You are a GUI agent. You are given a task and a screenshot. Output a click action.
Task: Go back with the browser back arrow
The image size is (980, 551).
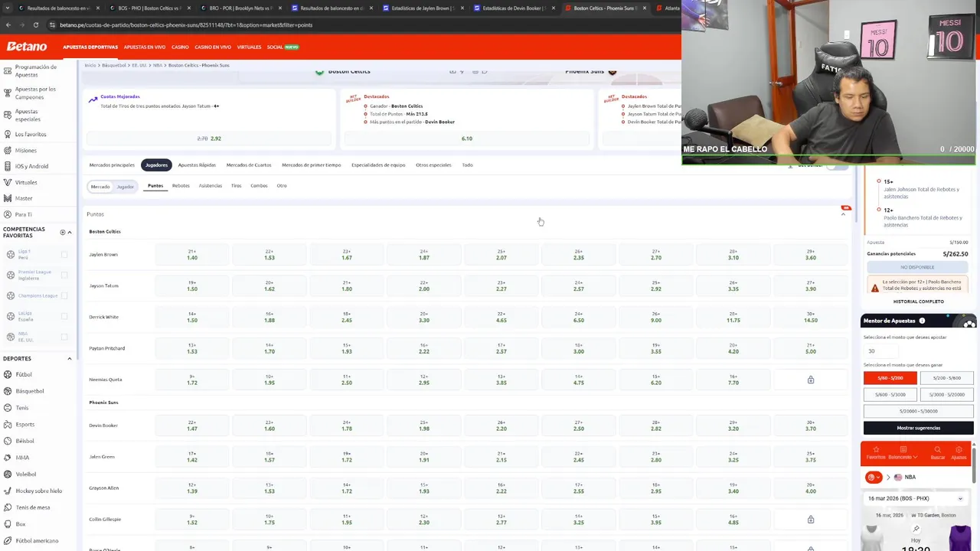[x=8, y=24]
